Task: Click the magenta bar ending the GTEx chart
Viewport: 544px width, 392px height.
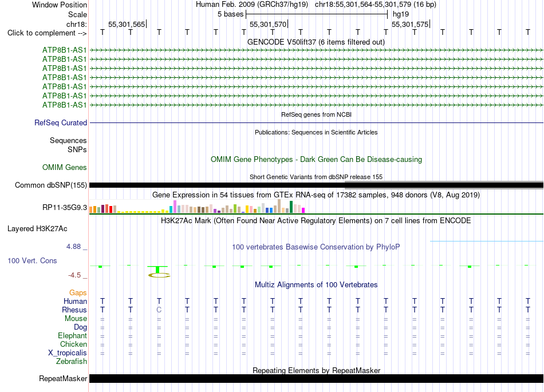Action: click(303, 210)
